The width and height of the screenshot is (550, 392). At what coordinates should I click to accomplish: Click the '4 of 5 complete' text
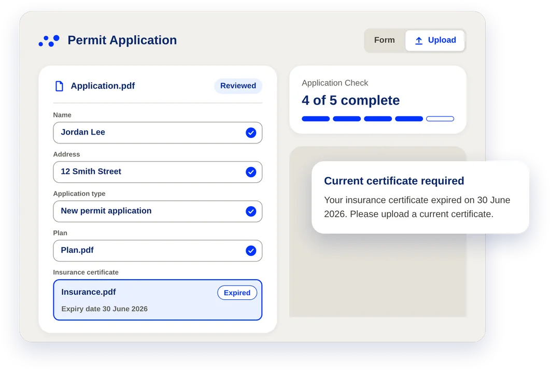click(350, 100)
